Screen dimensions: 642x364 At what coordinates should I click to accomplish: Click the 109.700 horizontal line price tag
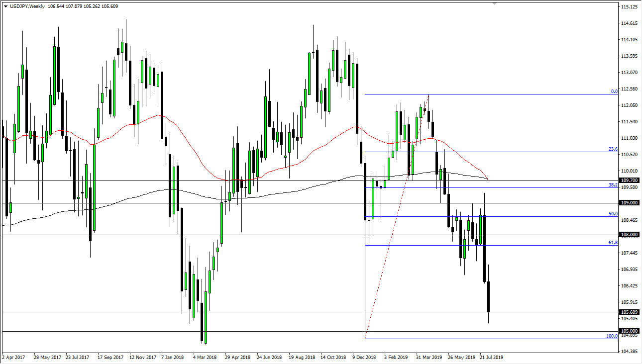(630, 181)
